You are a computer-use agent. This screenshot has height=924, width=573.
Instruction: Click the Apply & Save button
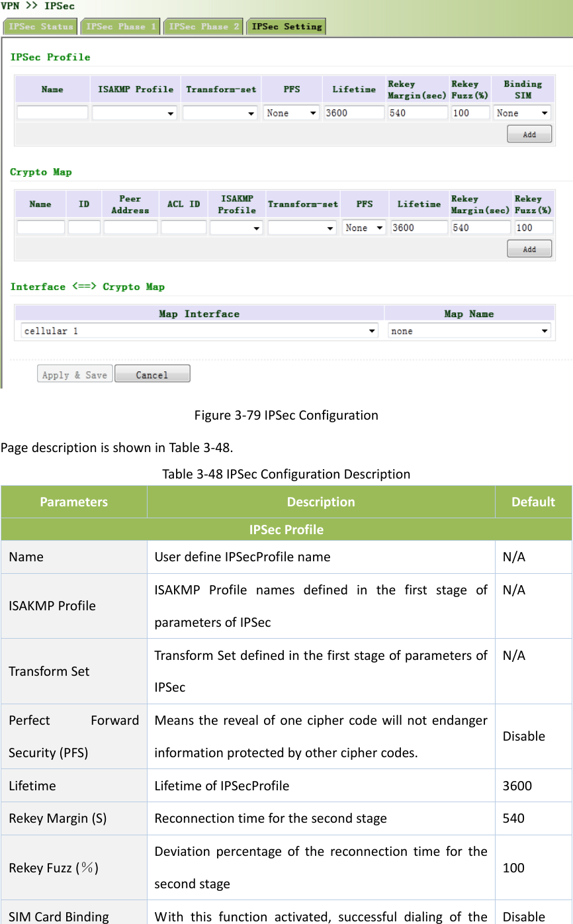pos(74,373)
